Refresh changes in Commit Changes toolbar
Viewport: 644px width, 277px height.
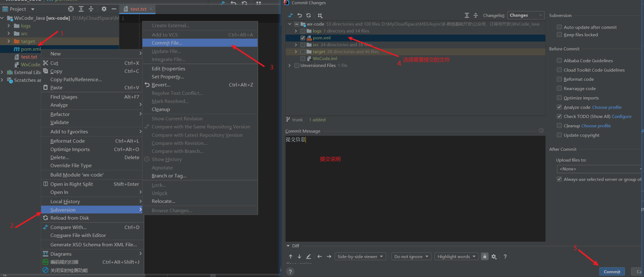click(x=309, y=16)
